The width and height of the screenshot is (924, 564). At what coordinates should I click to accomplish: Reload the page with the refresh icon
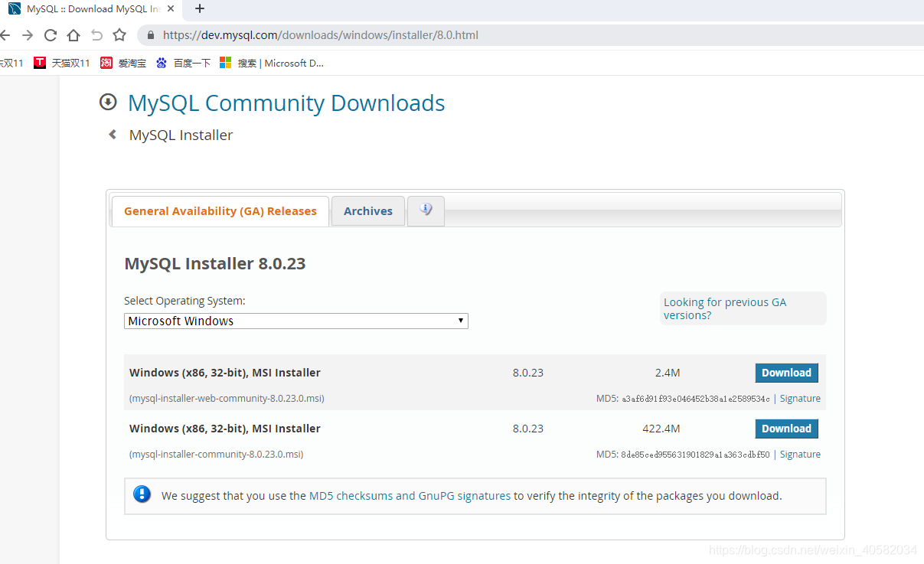pos(51,35)
